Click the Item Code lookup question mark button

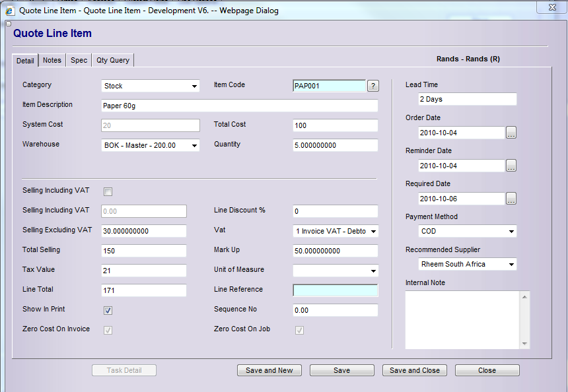tap(373, 86)
